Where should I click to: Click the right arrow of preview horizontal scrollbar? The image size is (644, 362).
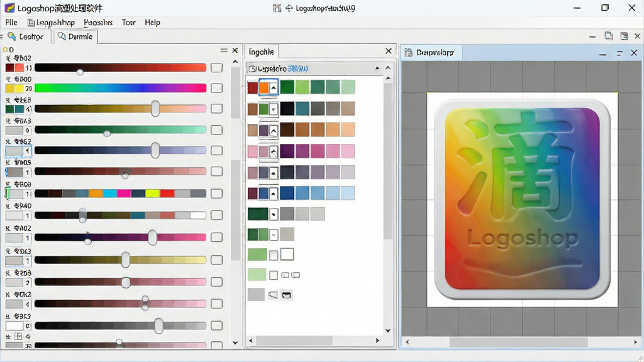tap(635, 342)
